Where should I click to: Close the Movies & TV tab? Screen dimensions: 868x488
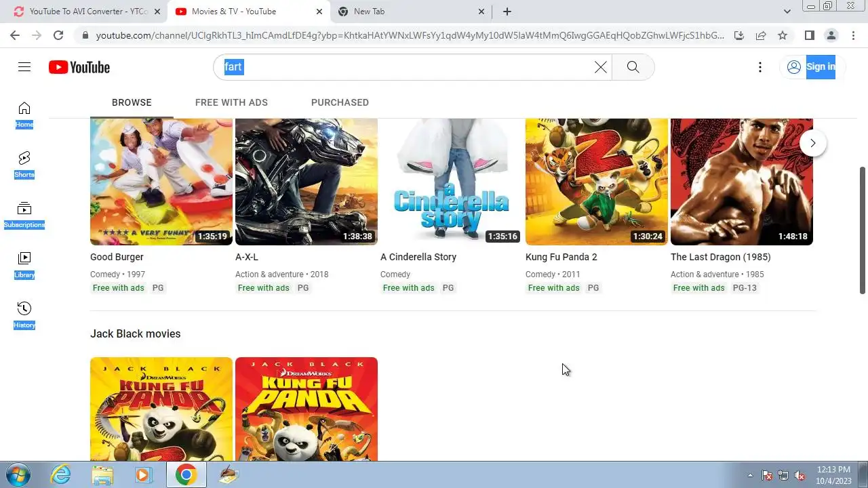(x=319, y=12)
